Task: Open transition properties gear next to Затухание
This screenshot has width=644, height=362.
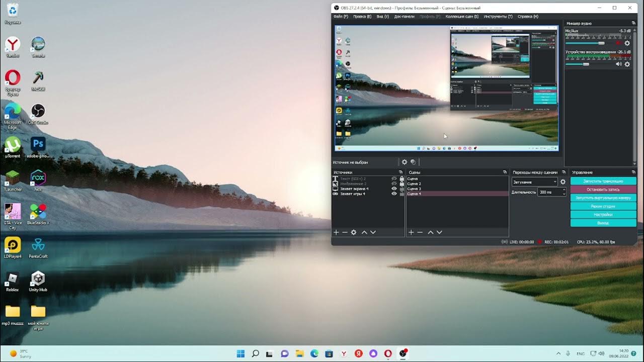Action: click(563, 182)
